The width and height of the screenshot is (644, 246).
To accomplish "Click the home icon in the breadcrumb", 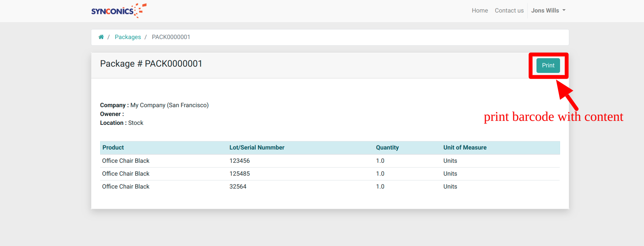I will (x=101, y=37).
